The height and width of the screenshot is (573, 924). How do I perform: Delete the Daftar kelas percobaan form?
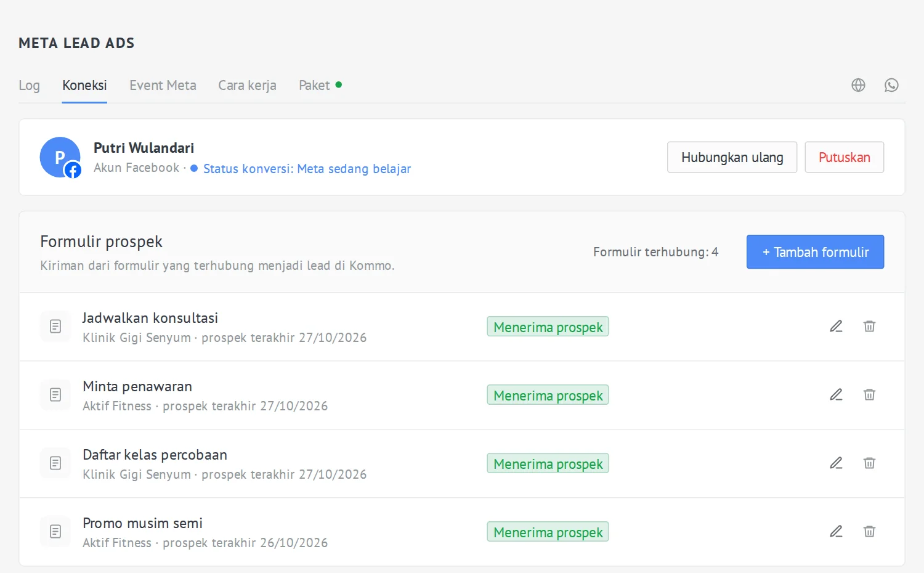coord(869,463)
